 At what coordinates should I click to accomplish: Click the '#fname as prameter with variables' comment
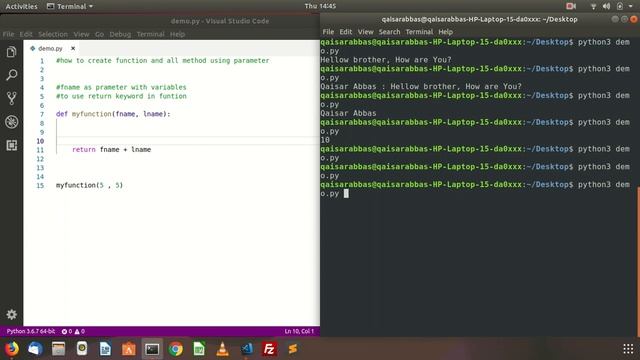121,87
